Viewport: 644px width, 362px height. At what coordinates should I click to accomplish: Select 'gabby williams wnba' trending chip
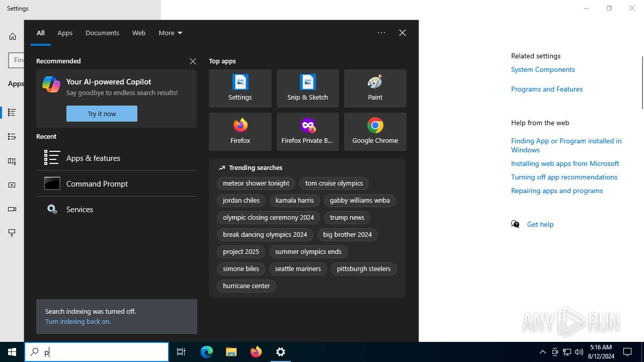360,201
